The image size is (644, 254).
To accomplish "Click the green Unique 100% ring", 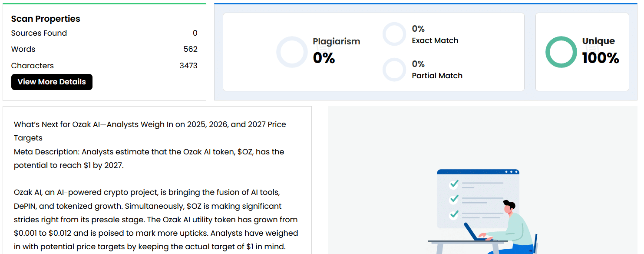I will [x=561, y=52].
